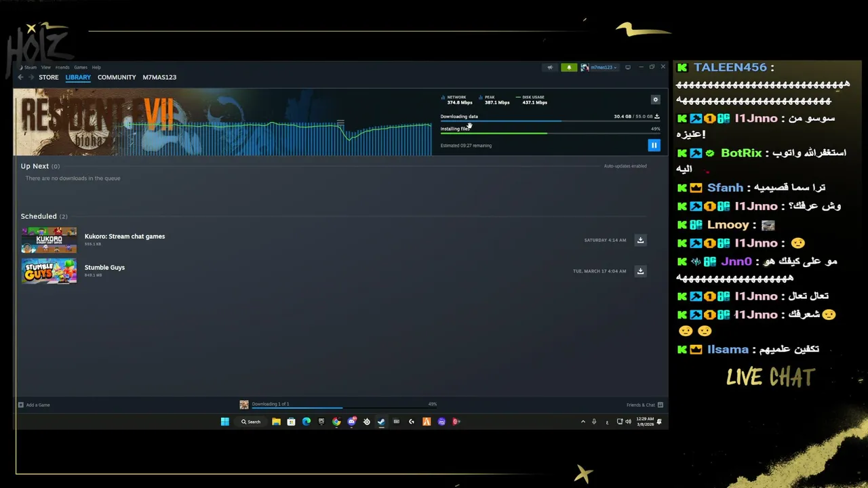Switch Steam to Big Picture mode icon
This screenshot has width=868, height=488.
(x=628, y=67)
